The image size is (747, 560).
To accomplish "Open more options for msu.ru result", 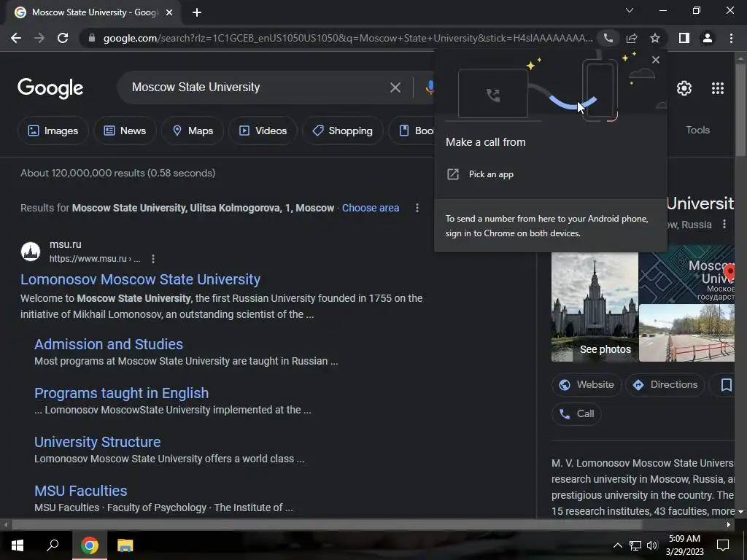I will click(x=153, y=259).
